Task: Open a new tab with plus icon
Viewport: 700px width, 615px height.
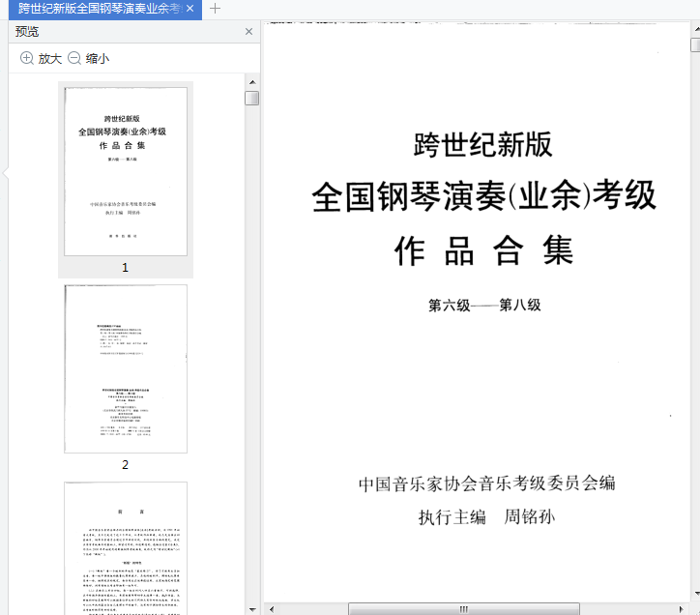Action: coord(216,9)
